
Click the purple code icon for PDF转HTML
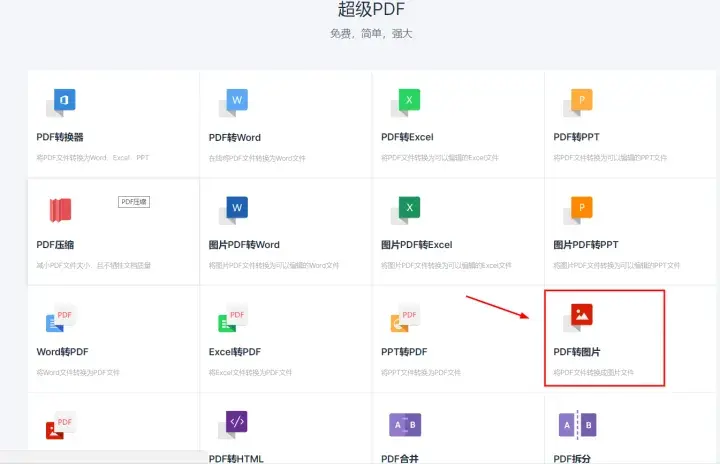pos(233,425)
